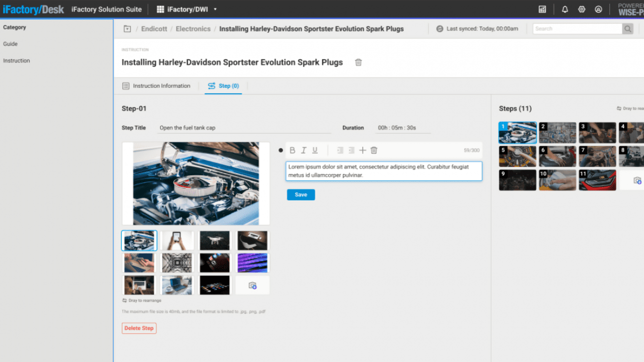
Task: Toggle underline formatting
Action: click(315, 150)
